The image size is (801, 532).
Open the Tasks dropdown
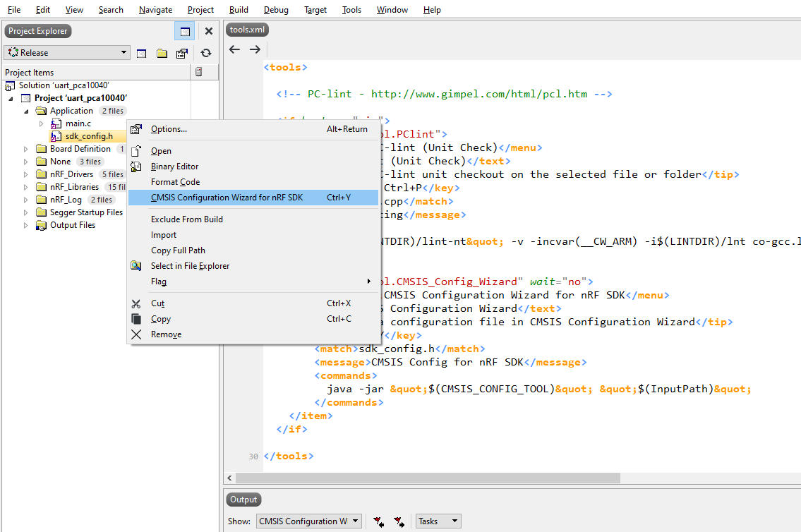click(x=438, y=521)
